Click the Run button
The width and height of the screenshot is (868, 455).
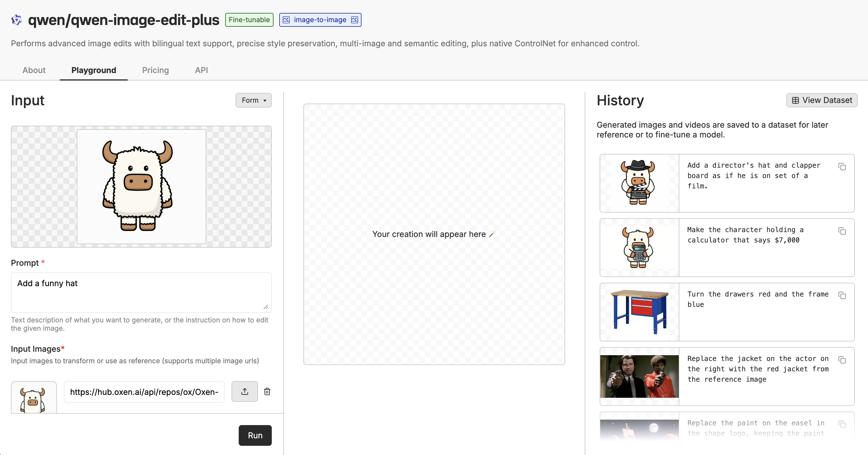point(255,435)
